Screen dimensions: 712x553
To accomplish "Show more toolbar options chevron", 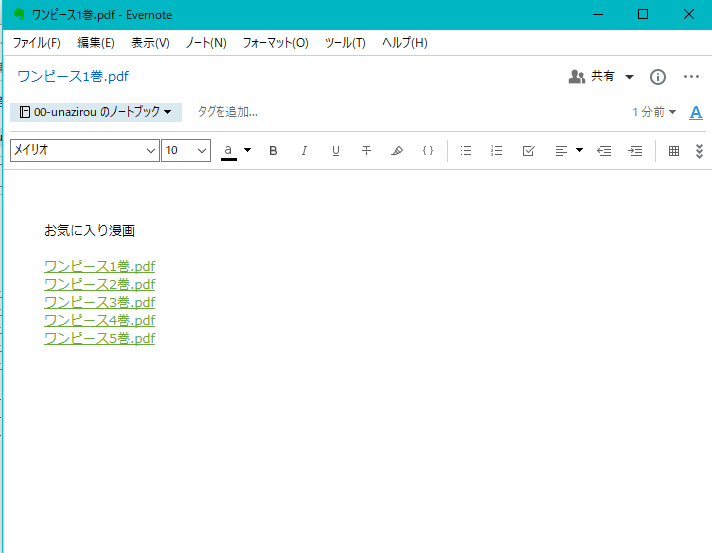I will coord(699,151).
